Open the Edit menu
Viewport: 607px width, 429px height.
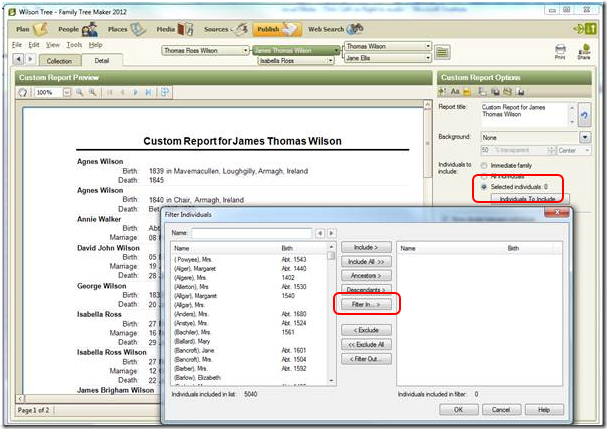[x=34, y=45]
